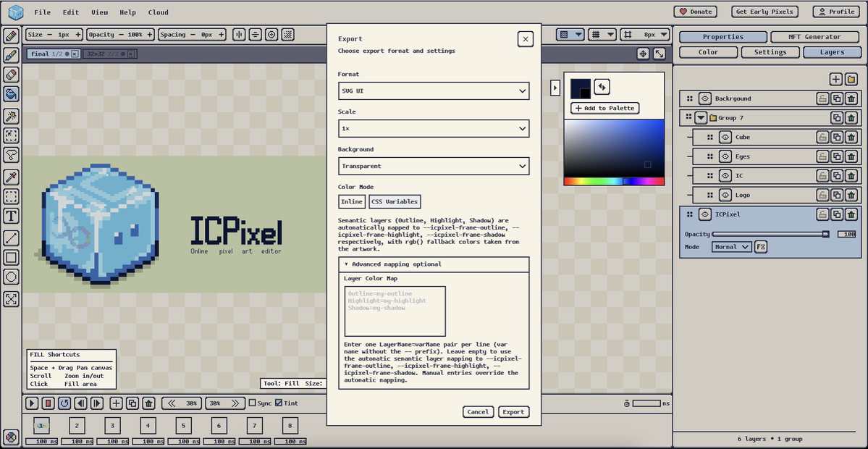Click the expand canvas diagonal arrows icon
Viewport: 868px width, 449px height.
tap(660, 54)
